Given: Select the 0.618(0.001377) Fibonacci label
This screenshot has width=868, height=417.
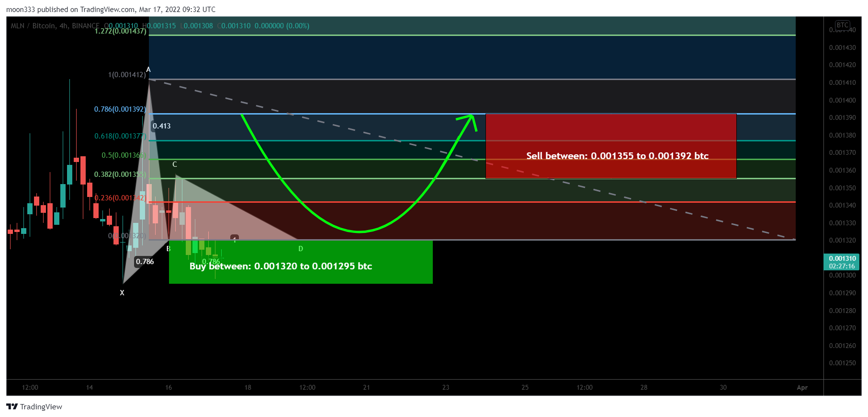Looking at the screenshot, I should (x=120, y=136).
